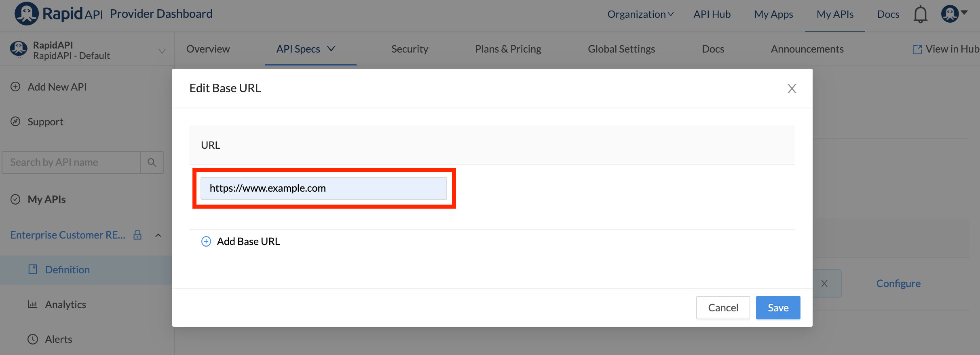Click the View in Hub link
The width and height of the screenshot is (980, 355).
point(952,49)
